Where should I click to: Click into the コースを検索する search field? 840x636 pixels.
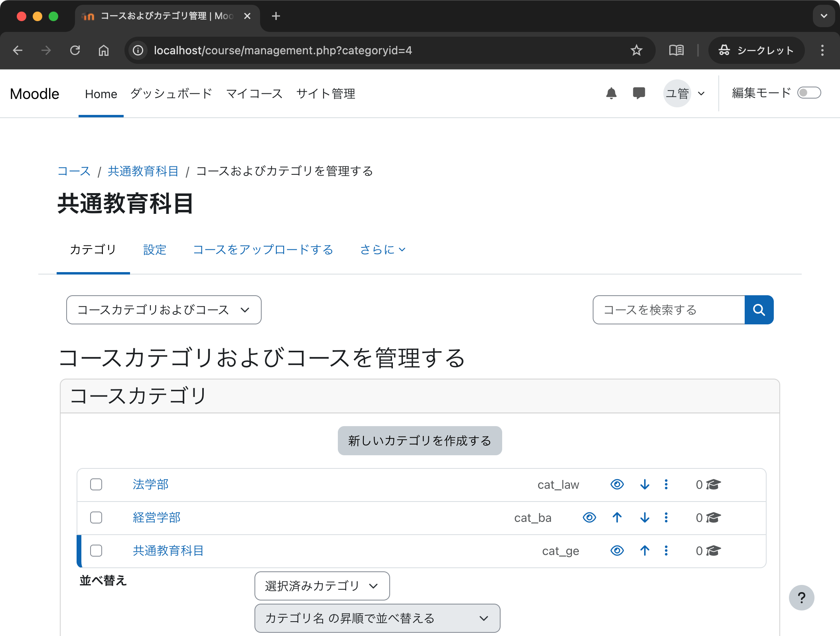668,310
